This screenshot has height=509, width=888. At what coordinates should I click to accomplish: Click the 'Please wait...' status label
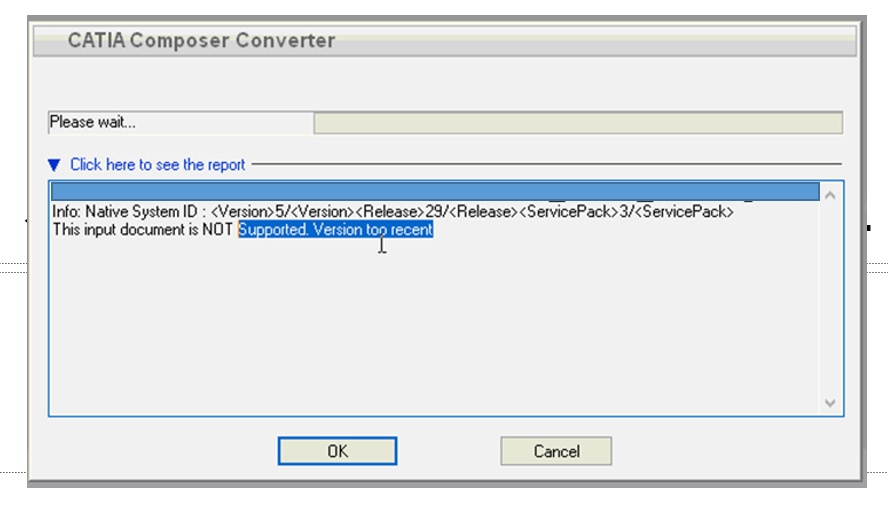click(92, 122)
